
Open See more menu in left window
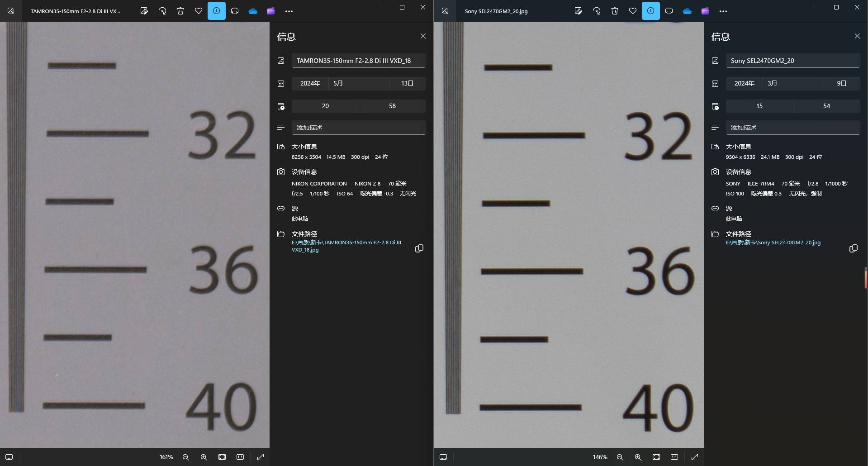(x=289, y=11)
